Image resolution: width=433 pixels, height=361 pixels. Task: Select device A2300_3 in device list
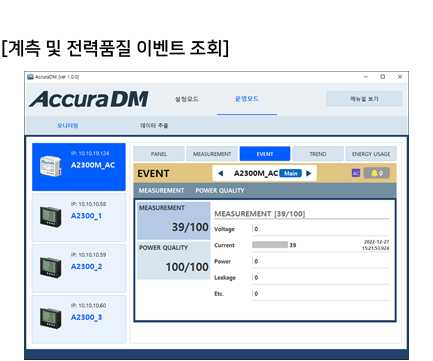point(79,319)
